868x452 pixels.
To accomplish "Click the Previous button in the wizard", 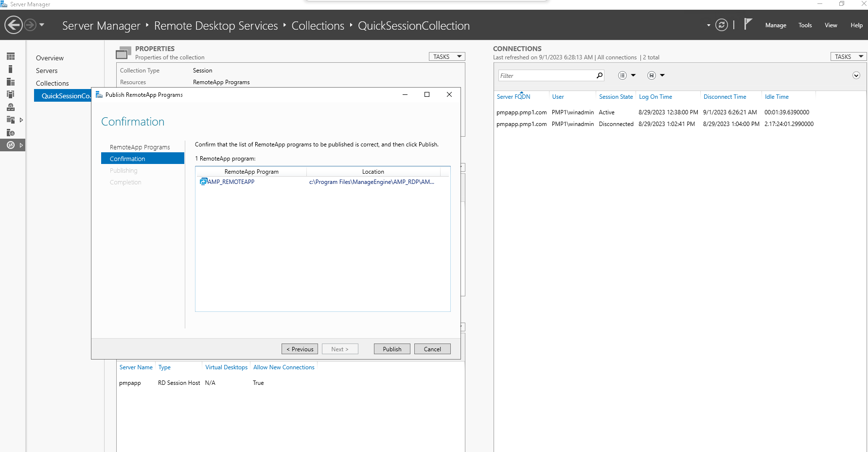I will click(300, 349).
